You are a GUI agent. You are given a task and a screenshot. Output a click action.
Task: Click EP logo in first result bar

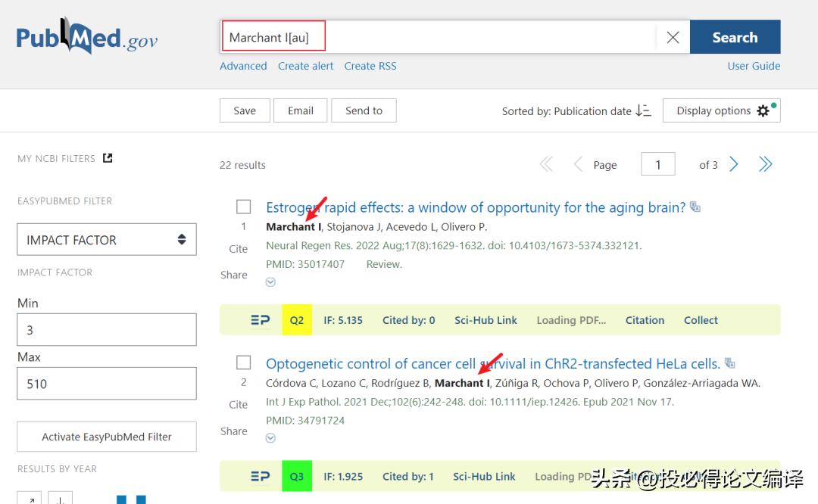coord(260,320)
